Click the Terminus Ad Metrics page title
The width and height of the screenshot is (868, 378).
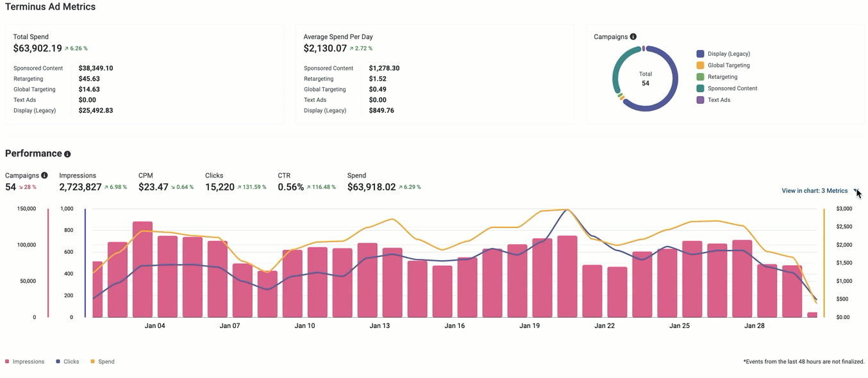click(x=50, y=7)
